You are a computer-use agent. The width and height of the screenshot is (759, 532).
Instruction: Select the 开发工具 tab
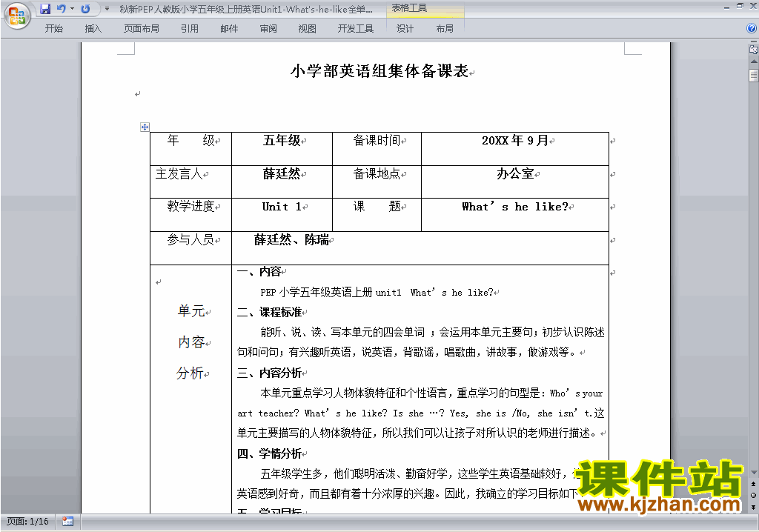click(356, 29)
